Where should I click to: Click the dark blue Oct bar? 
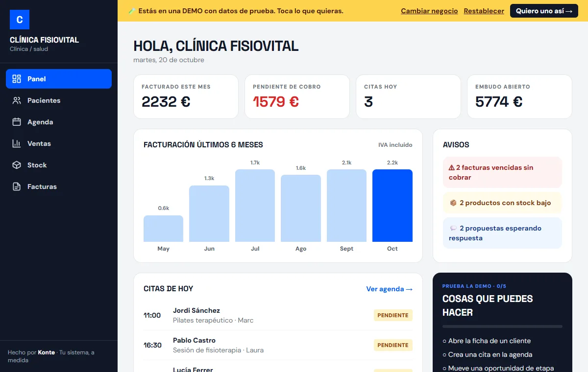392,206
